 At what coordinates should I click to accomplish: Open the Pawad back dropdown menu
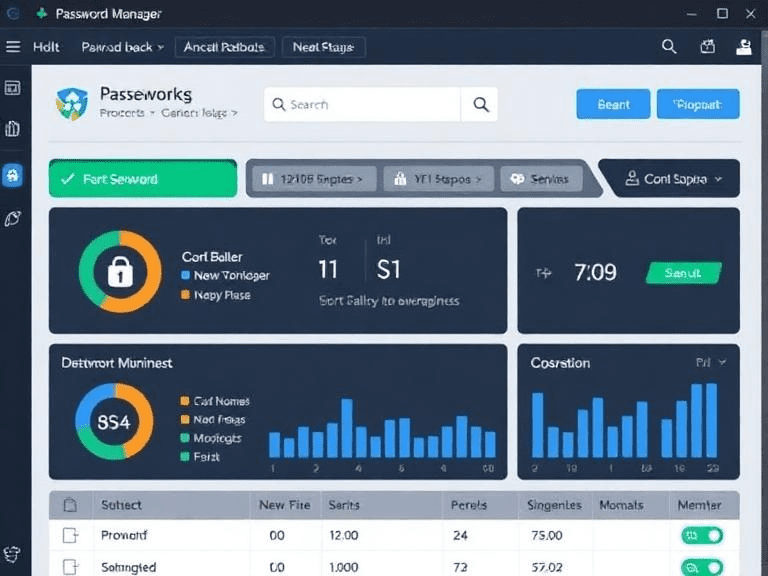[122, 47]
